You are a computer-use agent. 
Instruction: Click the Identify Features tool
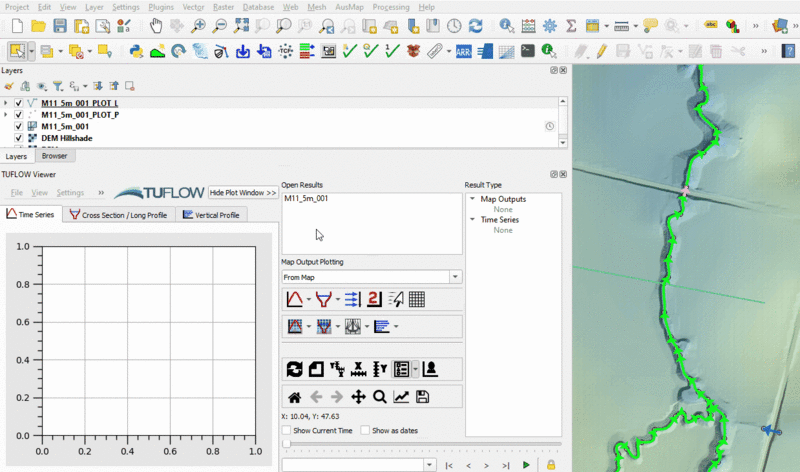click(x=506, y=25)
